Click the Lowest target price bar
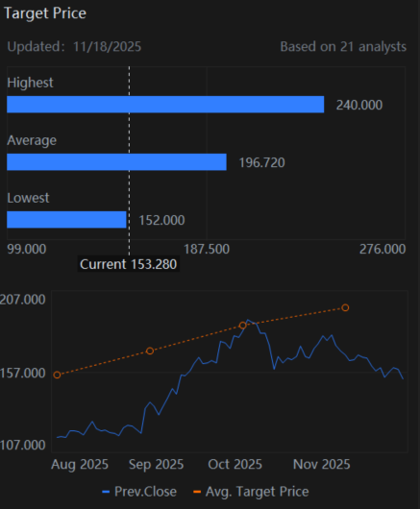Image resolution: width=420 pixels, height=509 pixels. pos(66,220)
